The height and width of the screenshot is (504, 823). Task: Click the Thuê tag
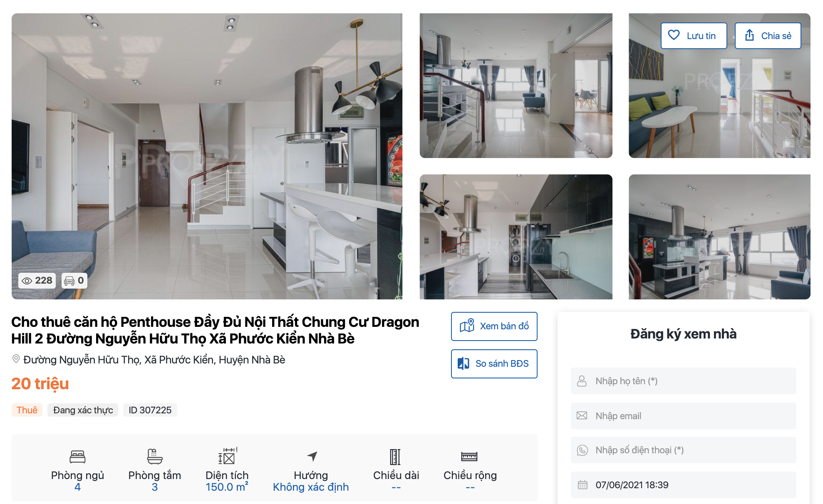(27, 410)
